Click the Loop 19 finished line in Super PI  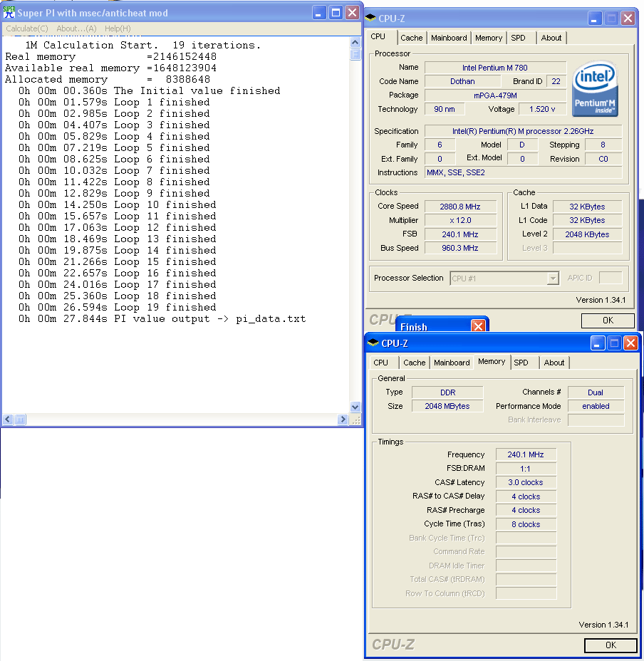point(118,307)
